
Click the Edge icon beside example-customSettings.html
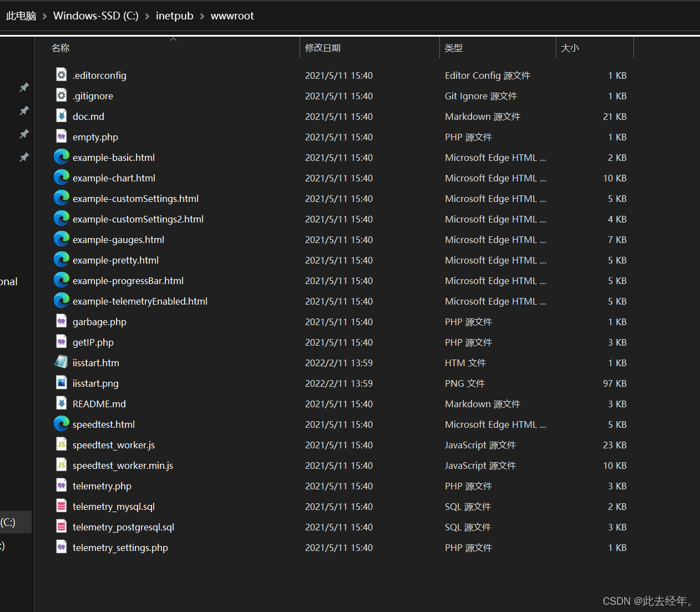point(62,198)
